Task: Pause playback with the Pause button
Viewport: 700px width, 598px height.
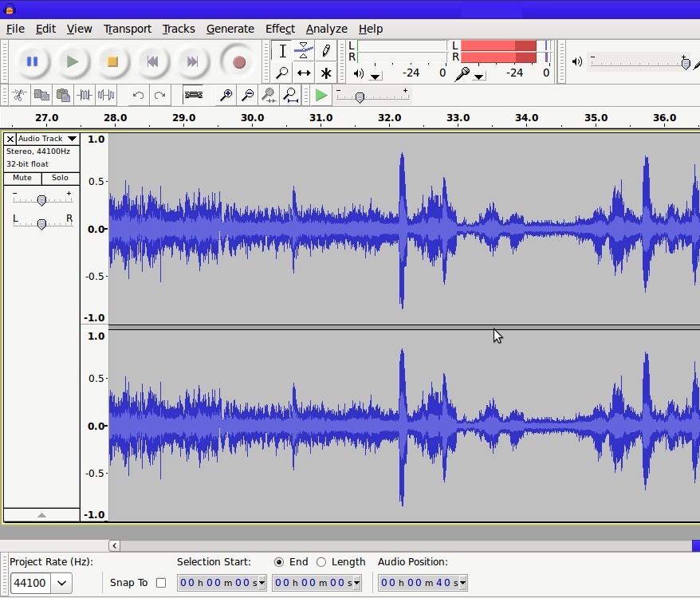Action: (x=32, y=61)
